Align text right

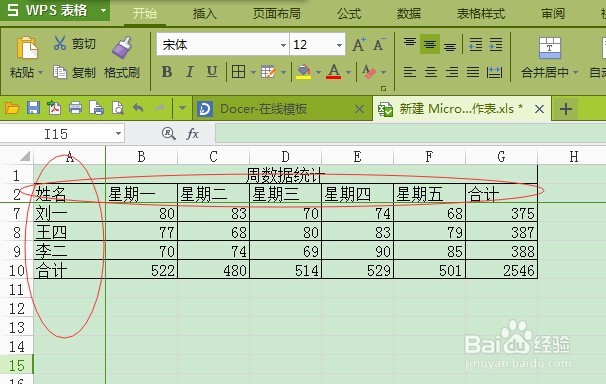(x=452, y=72)
